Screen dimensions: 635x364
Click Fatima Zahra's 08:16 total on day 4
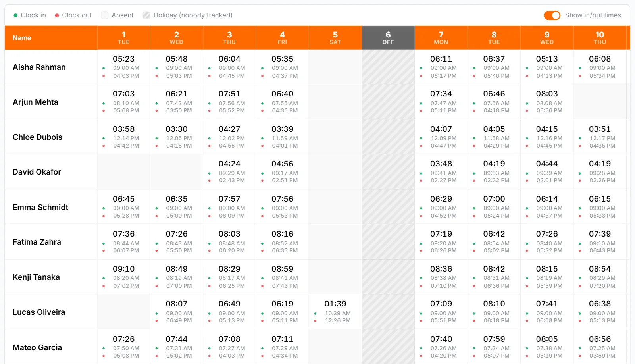(x=282, y=234)
